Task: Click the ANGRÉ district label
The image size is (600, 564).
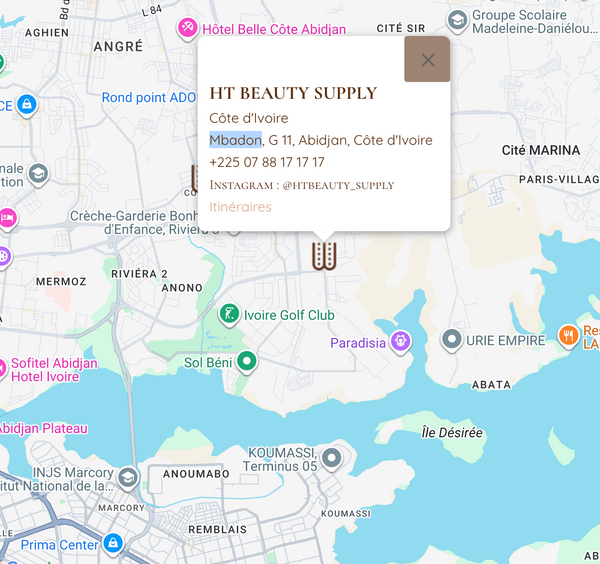Action: 118,46
